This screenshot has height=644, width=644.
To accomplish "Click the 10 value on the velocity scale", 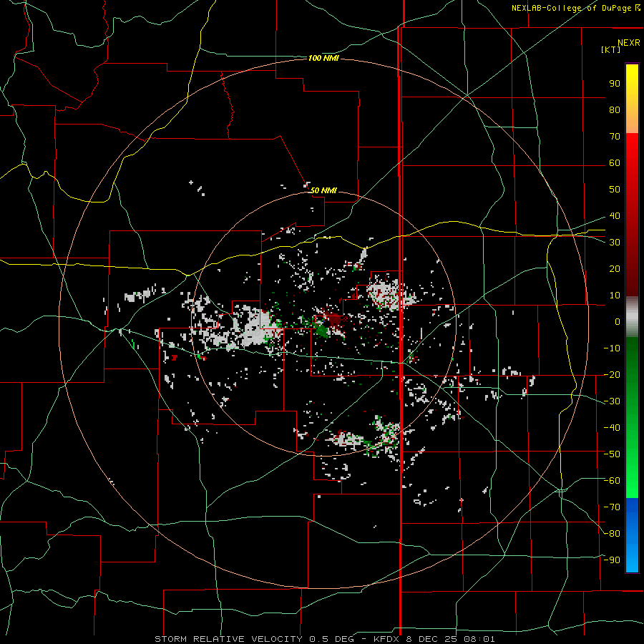I will 615,296.
